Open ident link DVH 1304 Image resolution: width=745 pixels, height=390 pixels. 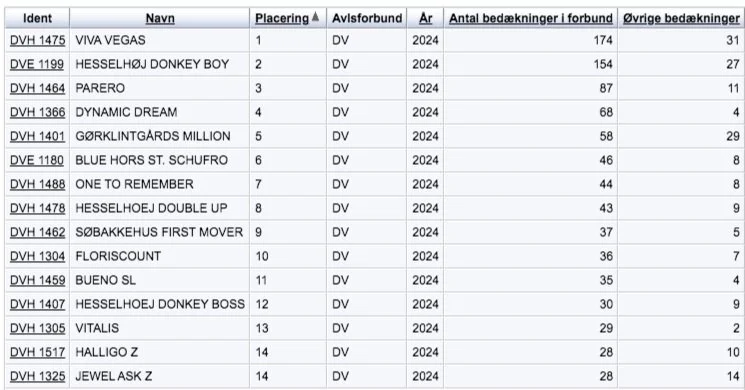(x=38, y=256)
